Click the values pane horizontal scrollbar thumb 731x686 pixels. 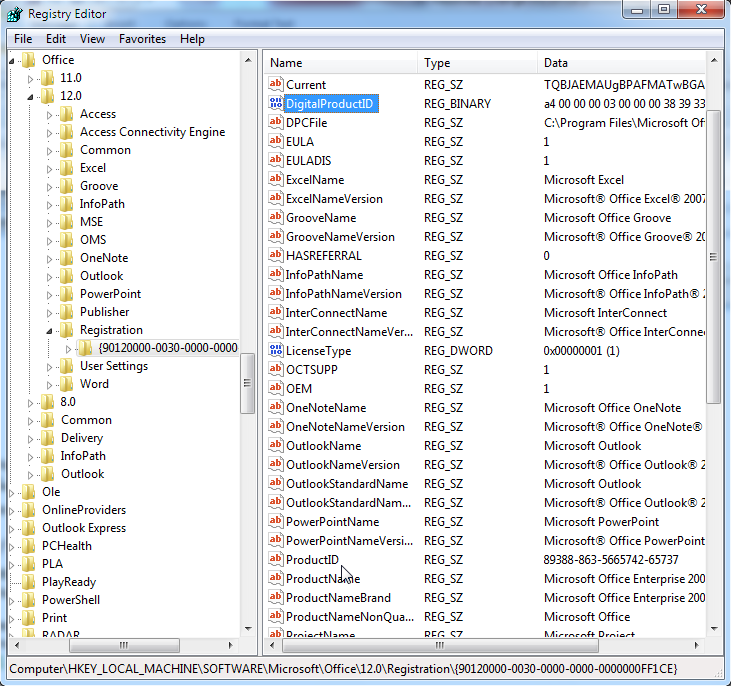(440, 645)
